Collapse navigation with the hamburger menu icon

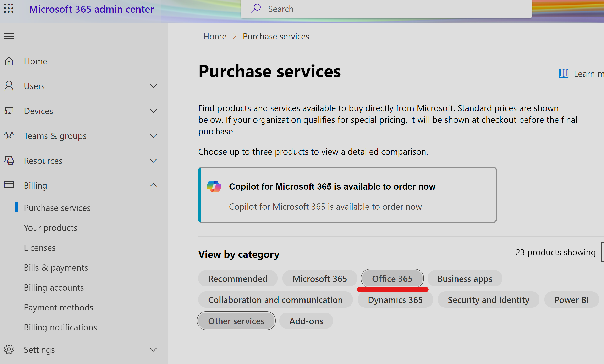(9, 36)
